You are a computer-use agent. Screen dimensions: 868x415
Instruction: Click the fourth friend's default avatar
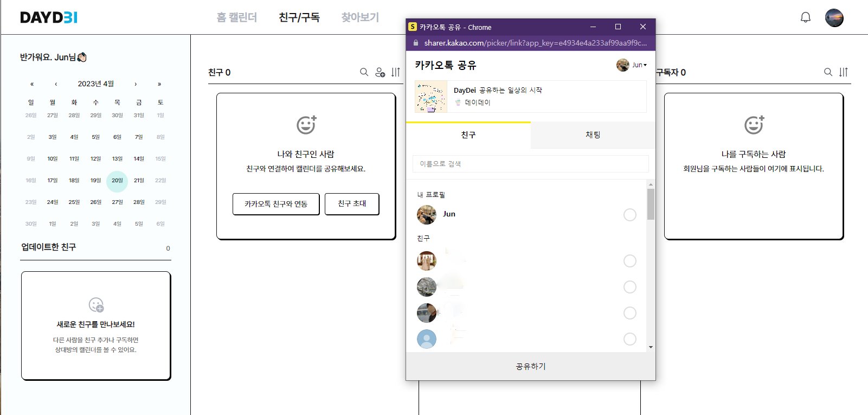427,339
